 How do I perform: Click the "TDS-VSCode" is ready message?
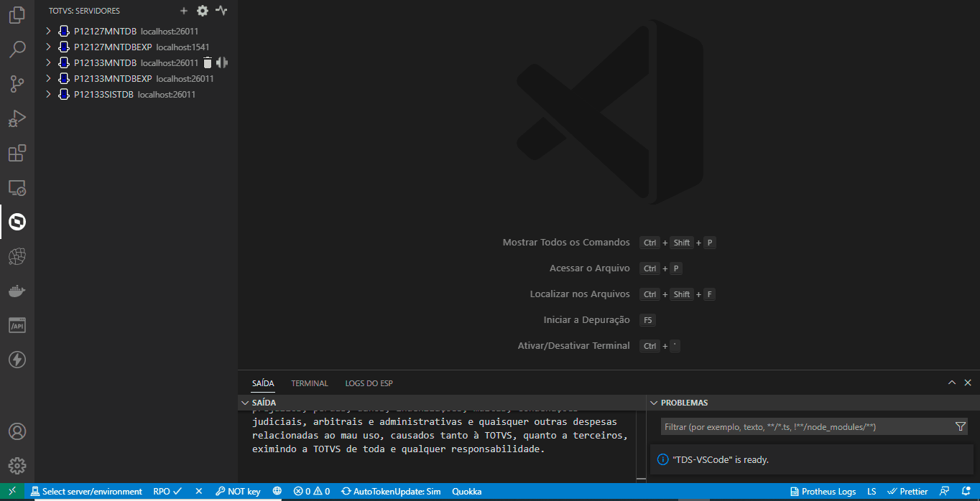(x=721, y=459)
